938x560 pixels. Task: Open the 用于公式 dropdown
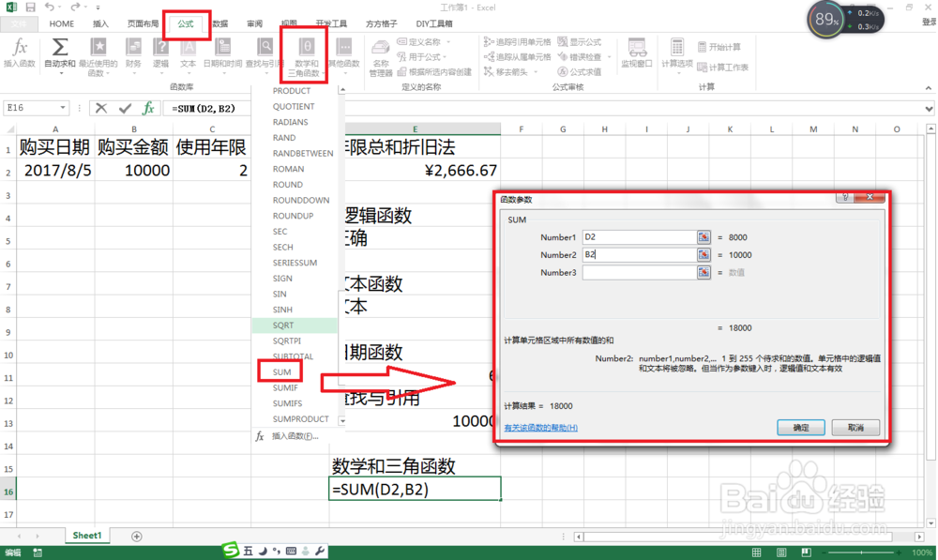click(422, 57)
